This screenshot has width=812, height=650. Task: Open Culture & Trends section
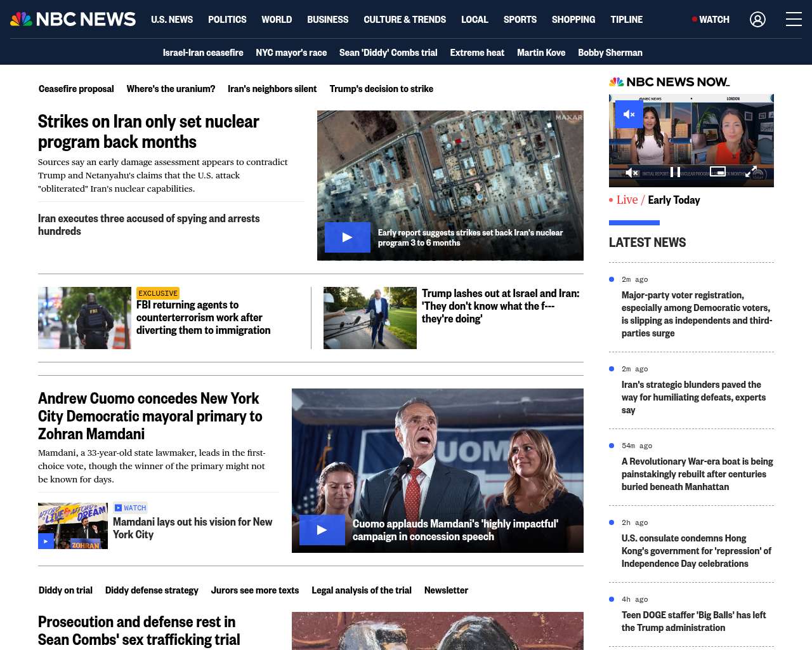pos(405,20)
